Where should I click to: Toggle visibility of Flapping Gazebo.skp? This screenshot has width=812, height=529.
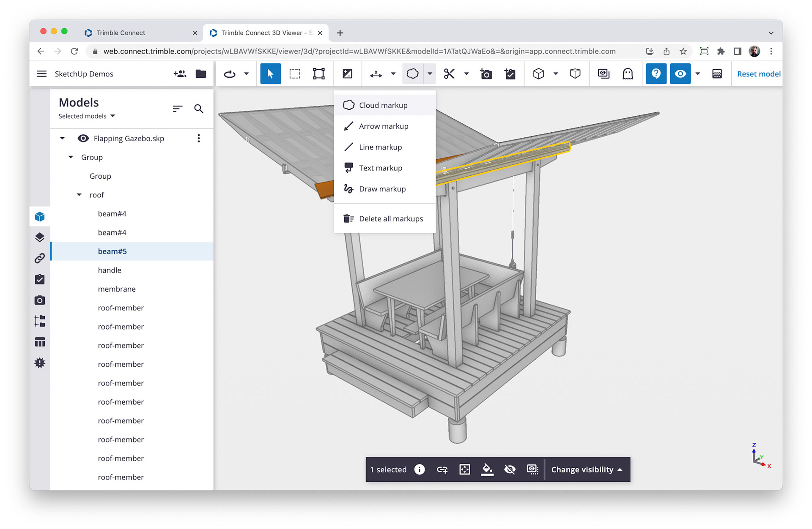(x=83, y=138)
